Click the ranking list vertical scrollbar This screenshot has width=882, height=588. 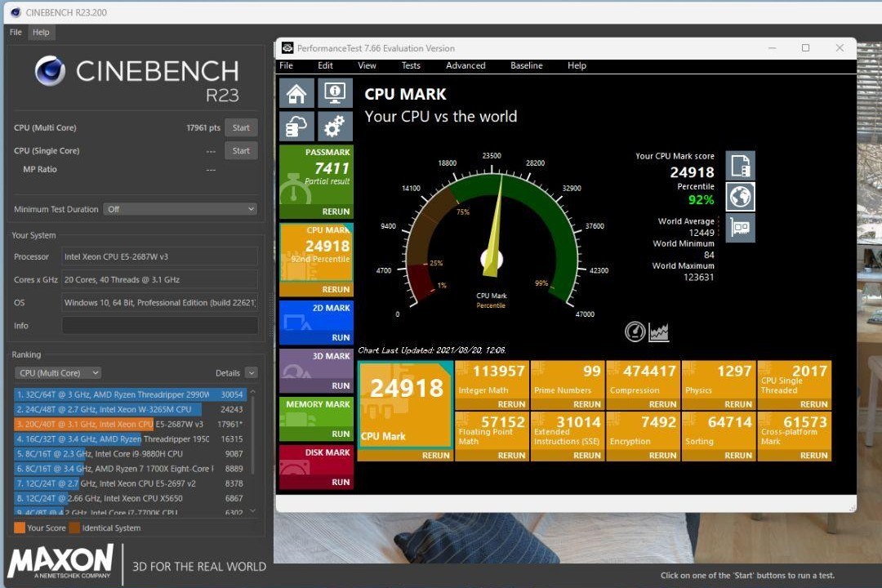click(x=252, y=434)
